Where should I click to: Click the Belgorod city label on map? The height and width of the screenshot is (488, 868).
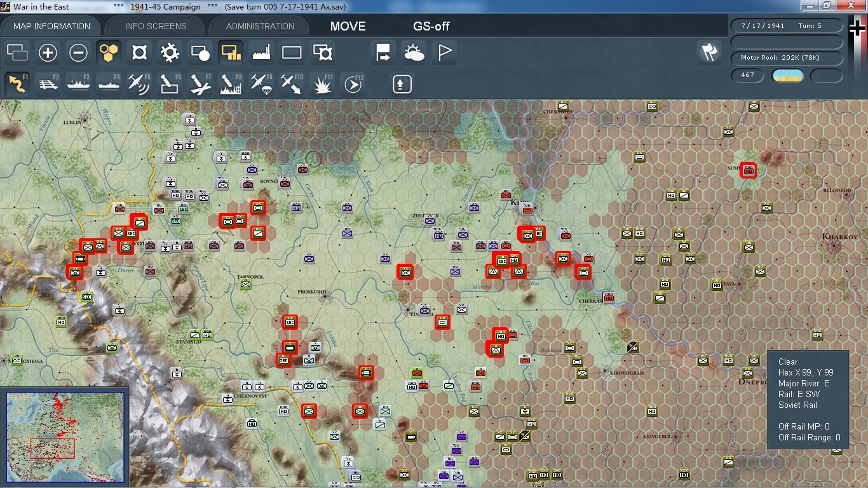pos(836,190)
